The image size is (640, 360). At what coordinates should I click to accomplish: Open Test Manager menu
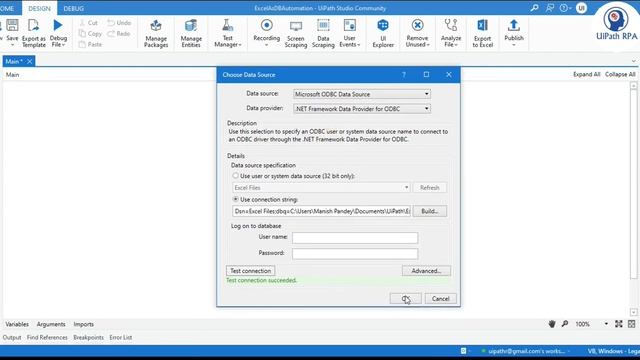point(228,33)
